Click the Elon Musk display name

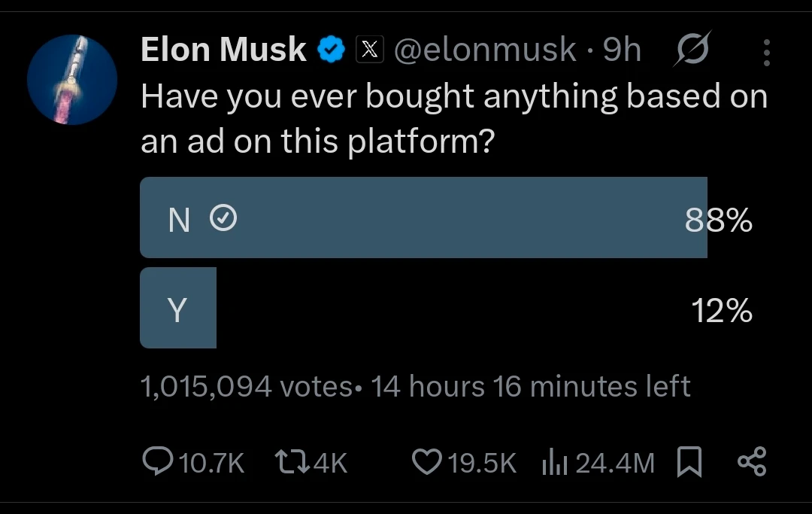click(x=223, y=50)
